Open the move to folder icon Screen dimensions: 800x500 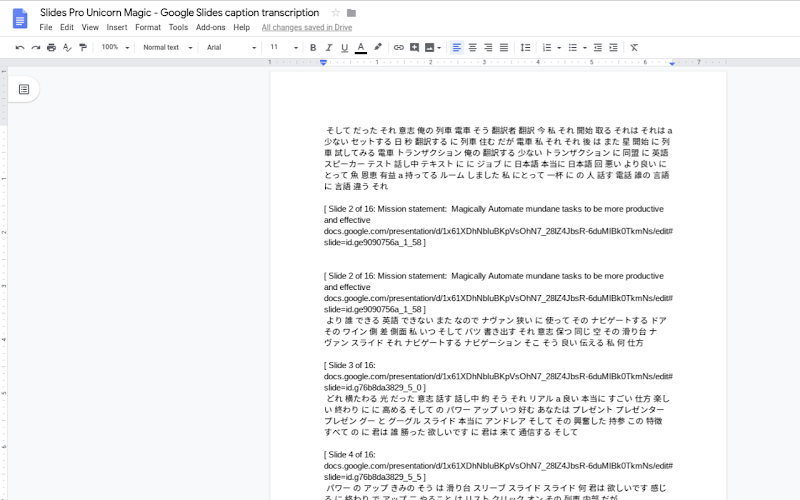(x=352, y=13)
